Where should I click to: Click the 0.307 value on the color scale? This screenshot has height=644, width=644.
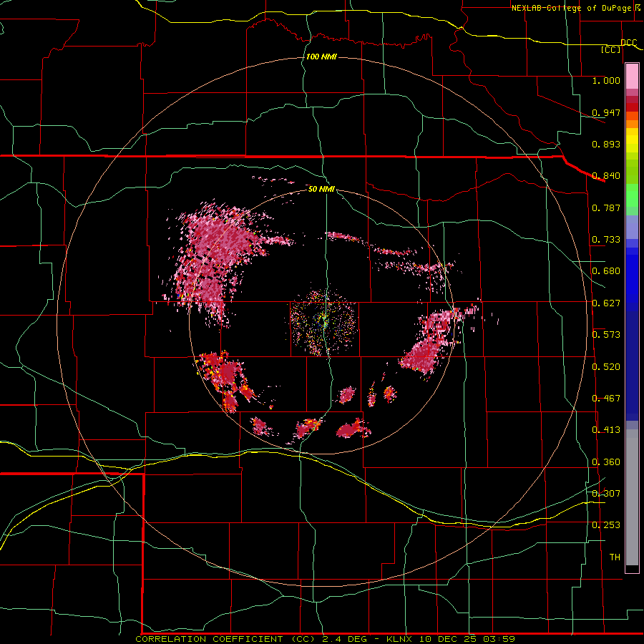pos(606,494)
